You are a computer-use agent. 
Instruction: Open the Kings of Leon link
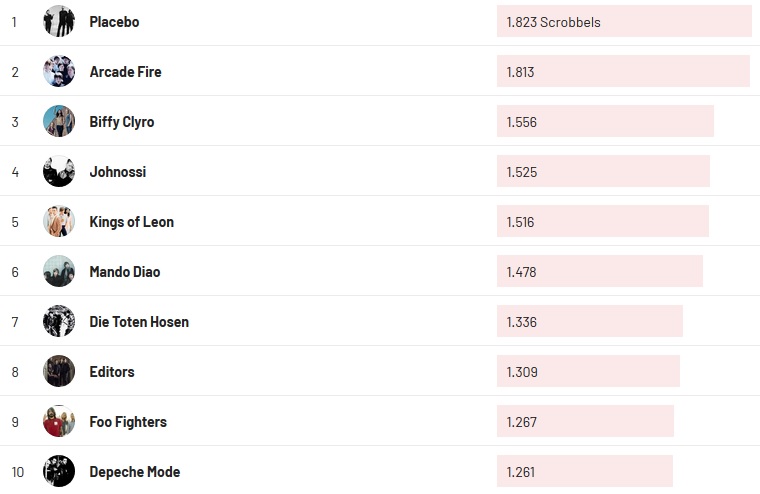pyautogui.click(x=131, y=222)
